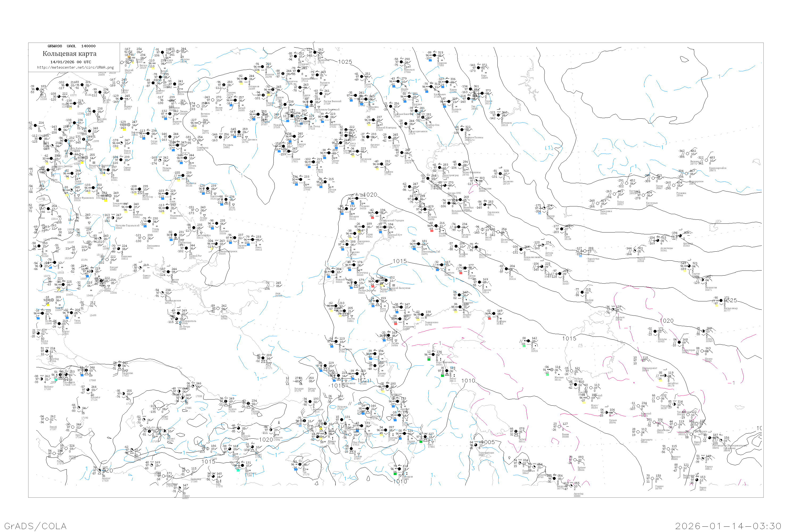This screenshot has width=798, height=532.
Task: Click the Ланкаран station marker
Action: click(399, 469)
